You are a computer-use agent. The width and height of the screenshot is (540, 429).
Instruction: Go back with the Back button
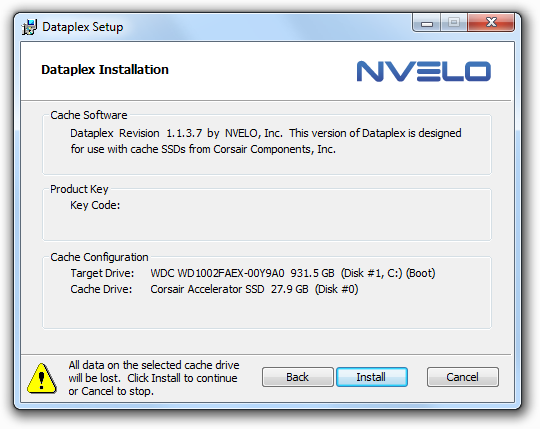pos(298,377)
